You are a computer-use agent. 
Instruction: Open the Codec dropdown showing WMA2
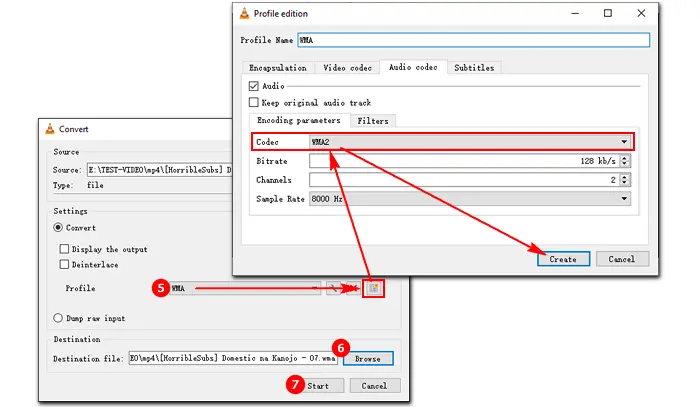click(469, 142)
